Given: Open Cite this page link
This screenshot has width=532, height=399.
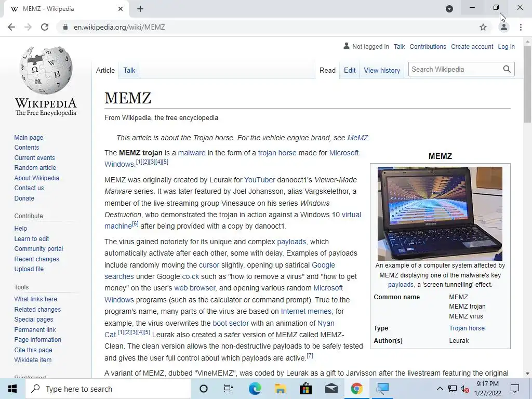Looking at the screenshot, I should pos(33,350).
